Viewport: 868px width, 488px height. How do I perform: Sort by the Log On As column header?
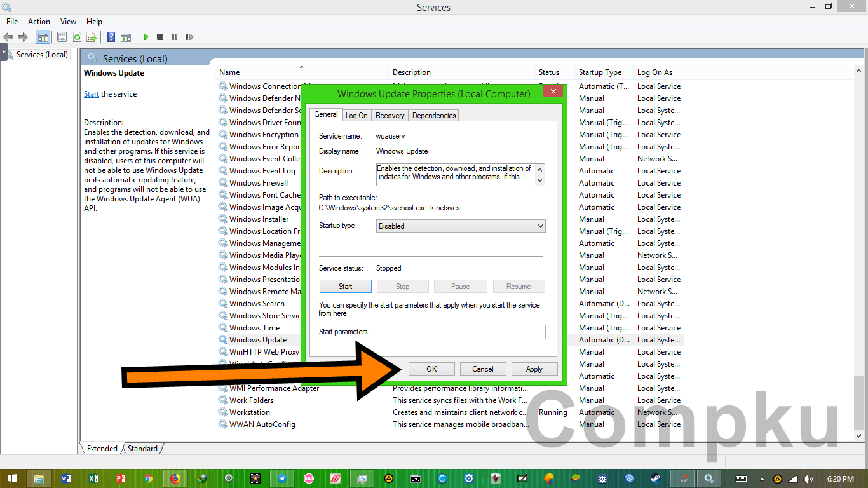[659, 72]
